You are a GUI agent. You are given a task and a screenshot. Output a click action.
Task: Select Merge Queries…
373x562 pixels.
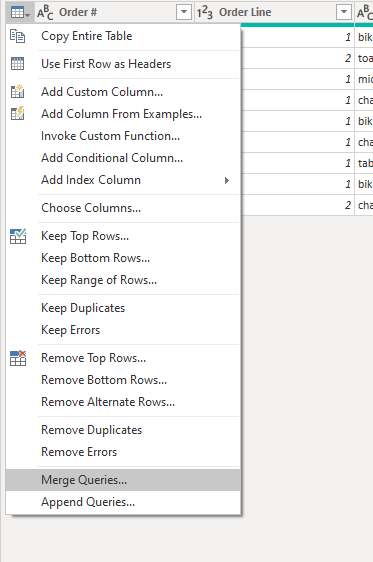click(x=123, y=480)
